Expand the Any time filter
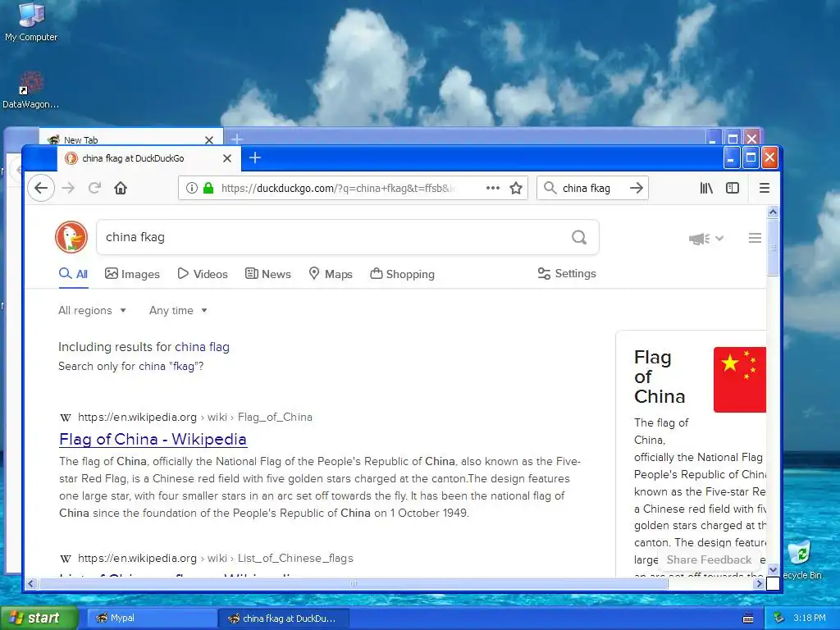The width and height of the screenshot is (840, 630). pyautogui.click(x=178, y=310)
